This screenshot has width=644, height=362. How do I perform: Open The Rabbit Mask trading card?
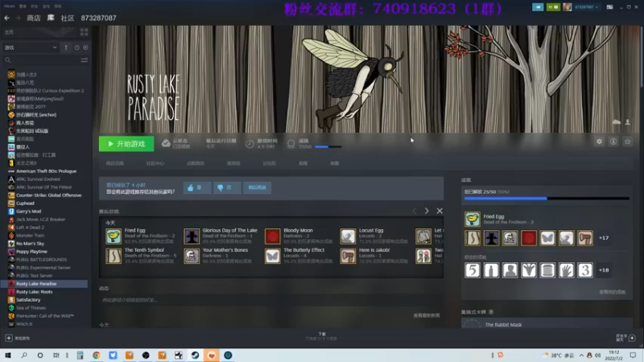point(547,324)
